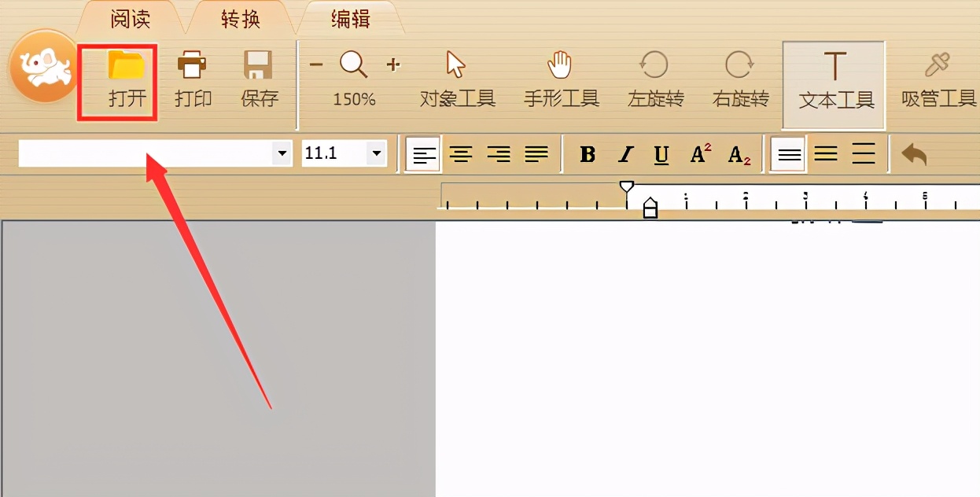980x497 pixels.
Task: Apply subscript formatting
Action: [x=739, y=155]
